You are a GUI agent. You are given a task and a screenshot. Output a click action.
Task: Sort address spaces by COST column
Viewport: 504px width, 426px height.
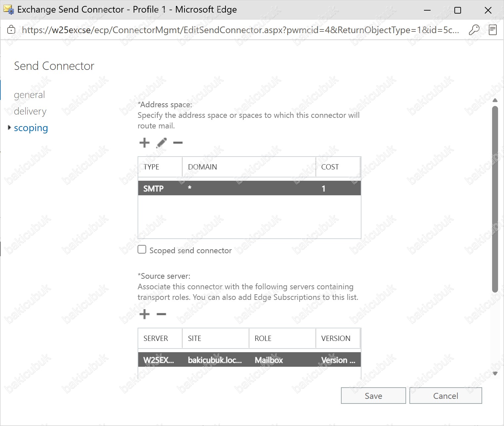338,167
